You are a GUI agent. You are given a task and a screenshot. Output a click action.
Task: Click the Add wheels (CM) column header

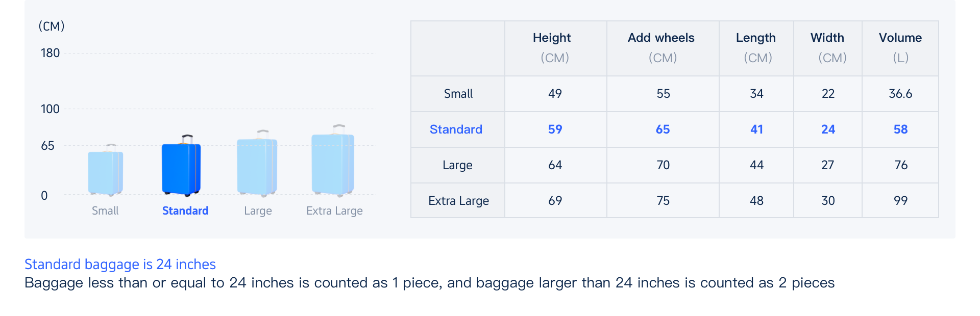pos(661,47)
